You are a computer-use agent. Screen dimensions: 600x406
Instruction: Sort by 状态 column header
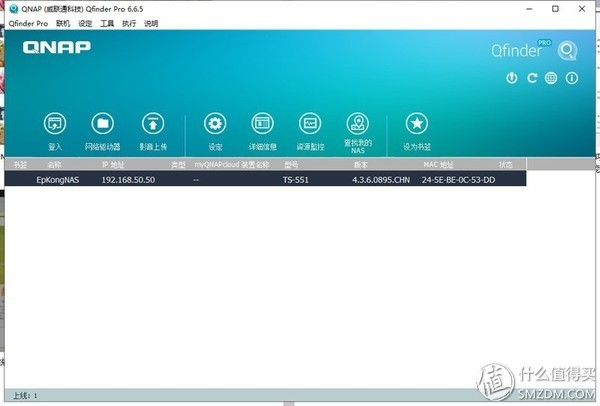coord(505,165)
